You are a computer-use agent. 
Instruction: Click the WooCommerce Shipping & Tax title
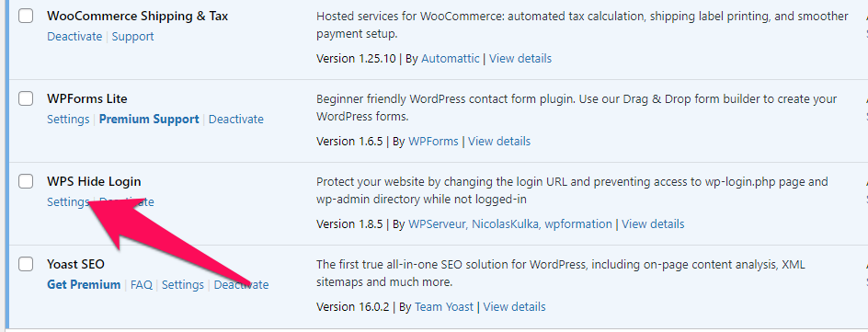point(137,16)
